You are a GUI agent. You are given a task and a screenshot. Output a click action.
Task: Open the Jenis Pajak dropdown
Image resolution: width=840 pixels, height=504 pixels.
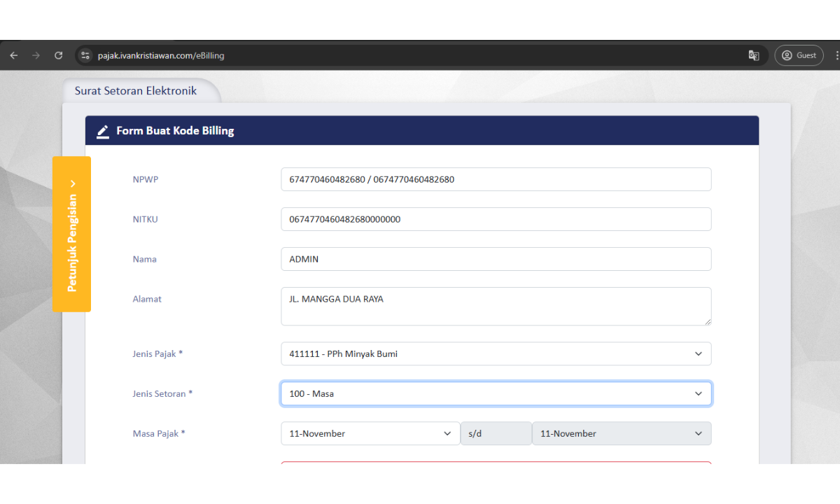coord(496,353)
